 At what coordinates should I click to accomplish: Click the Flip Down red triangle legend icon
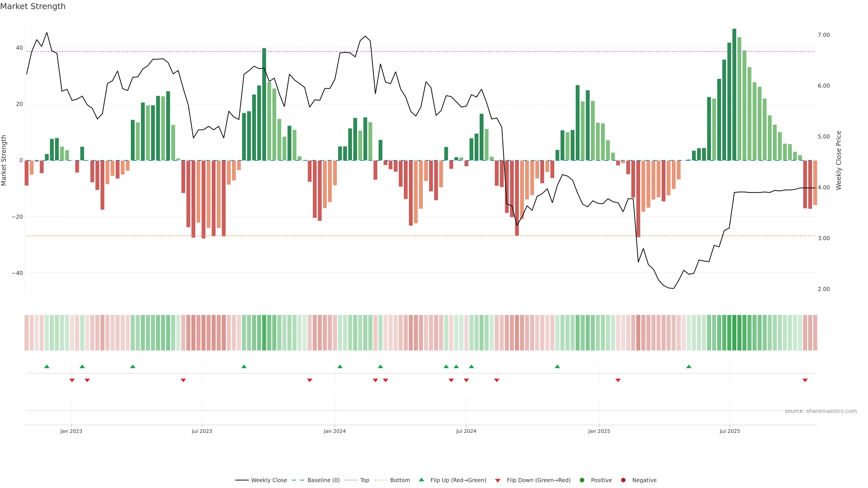click(498, 481)
